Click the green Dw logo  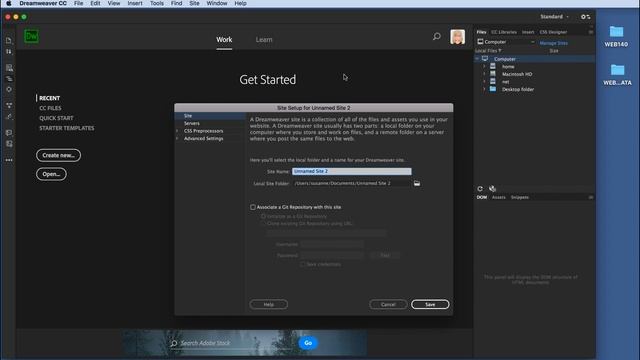pos(31,36)
